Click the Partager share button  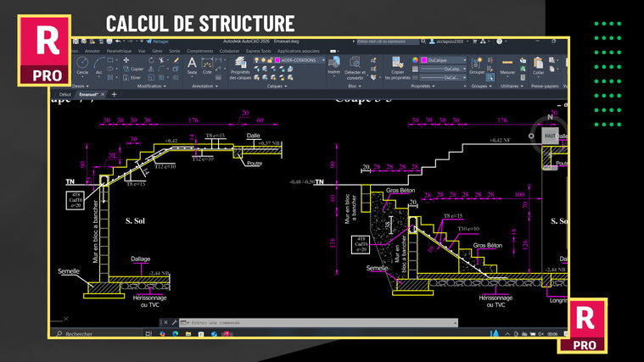[158, 41]
